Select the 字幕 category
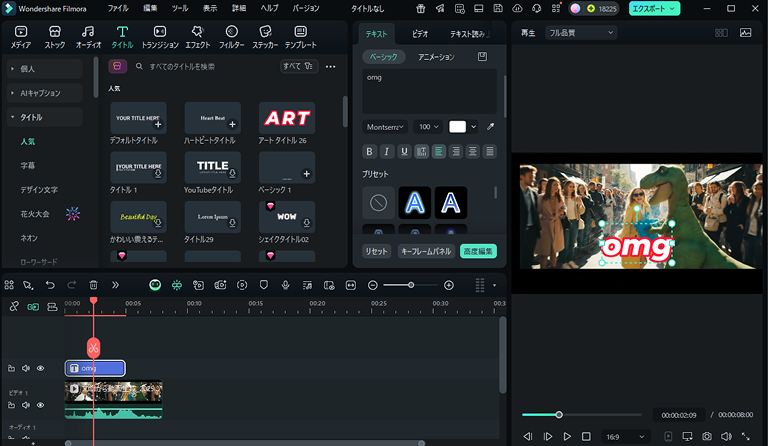Image resolution: width=768 pixels, height=446 pixels. [x=28, y=165]
